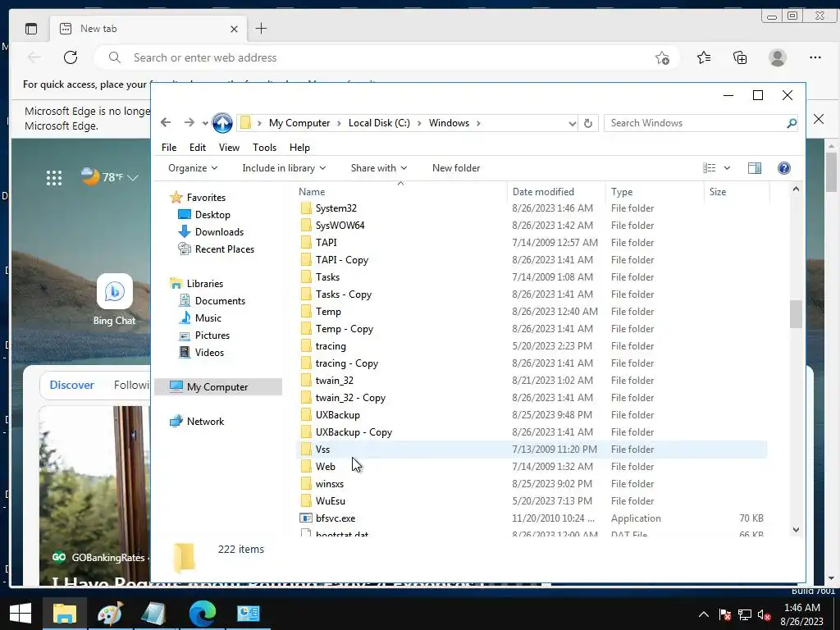Select the tracing - Copy folder

(x=347, y=363)
